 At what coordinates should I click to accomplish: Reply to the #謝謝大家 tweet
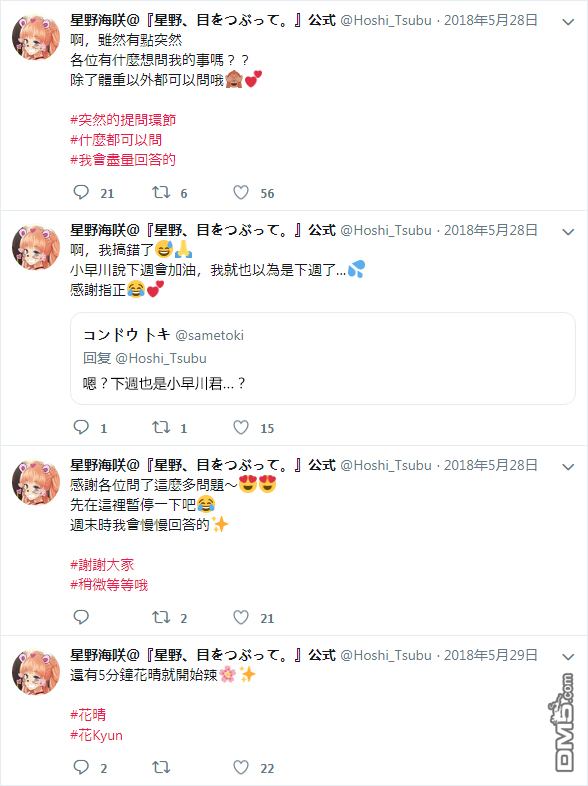pyautogui.click(x=81, y=617)
